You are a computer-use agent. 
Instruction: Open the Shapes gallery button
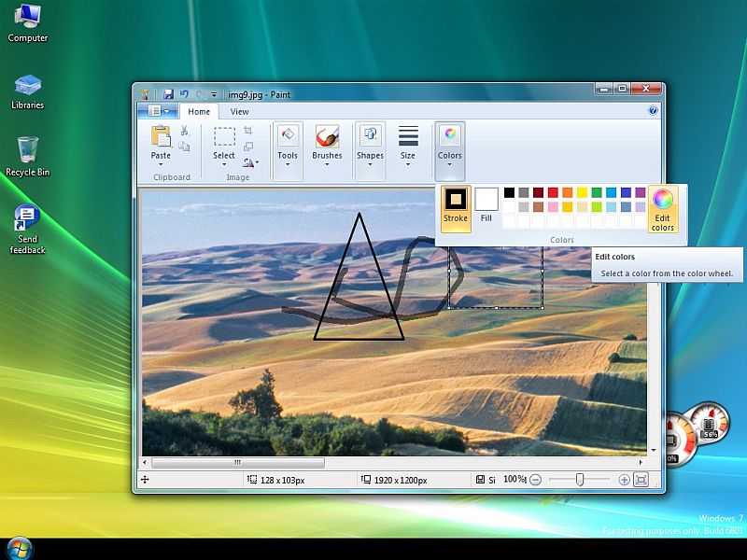(370, 151)
